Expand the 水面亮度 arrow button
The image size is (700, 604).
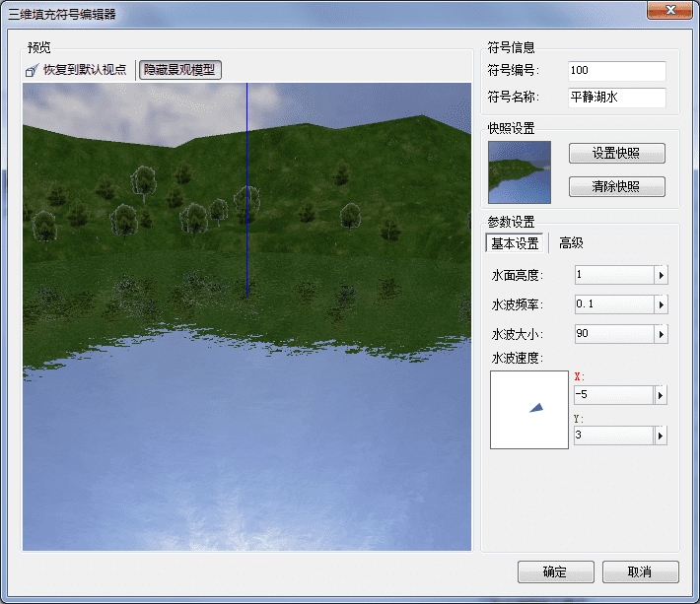click(662, 275)
